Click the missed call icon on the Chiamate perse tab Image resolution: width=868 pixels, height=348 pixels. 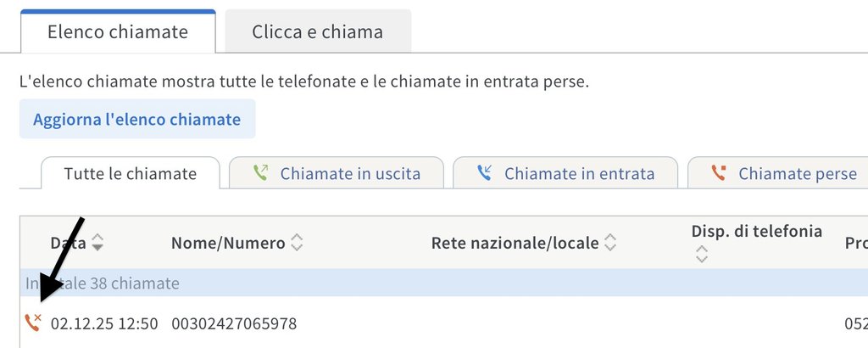[719, 173]
